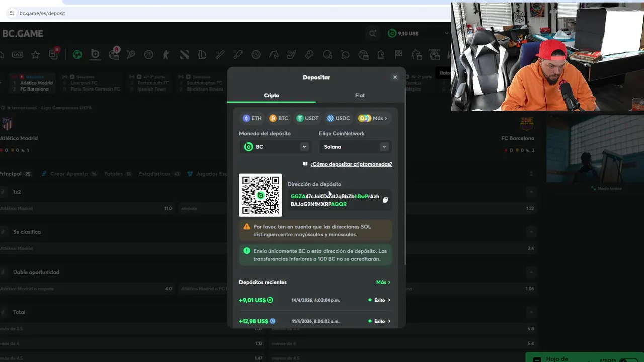This screenshot has height=362, width=644.
Task: Open the bet slip icon with red badge
Action: (x=54, y=54)
